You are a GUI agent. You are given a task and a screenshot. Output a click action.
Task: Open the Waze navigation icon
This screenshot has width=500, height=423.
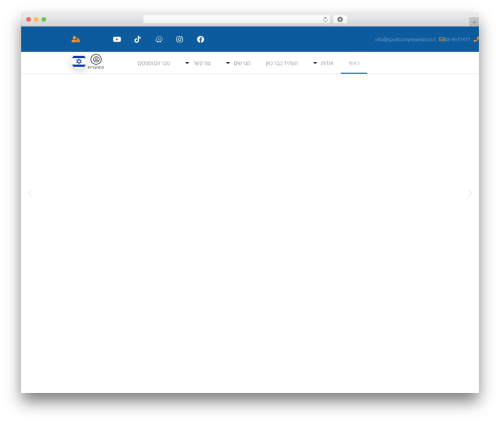(159, 39)
